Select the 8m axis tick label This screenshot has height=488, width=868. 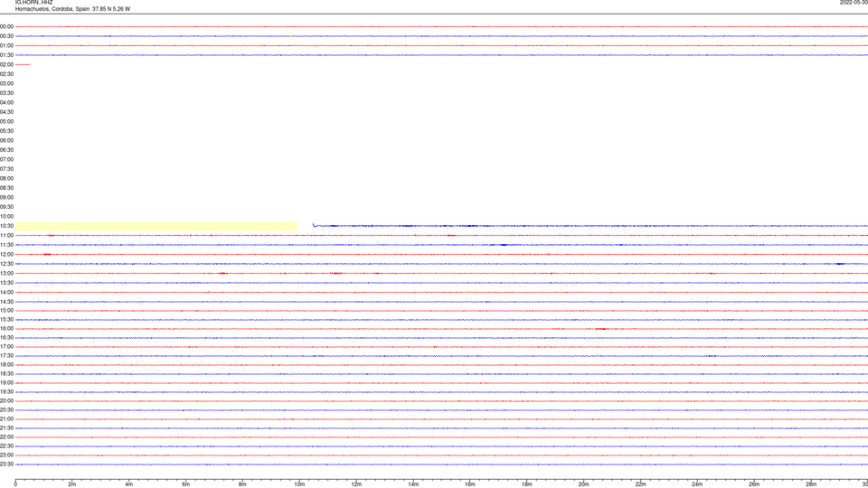[x=242, y=484]
